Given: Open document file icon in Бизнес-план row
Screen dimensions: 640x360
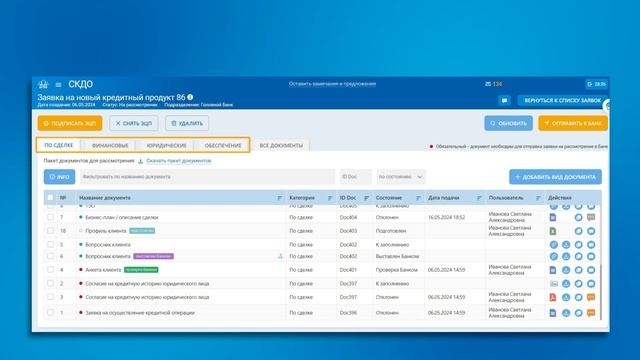Looking at the screenshot, I should [x=553, y=218].
